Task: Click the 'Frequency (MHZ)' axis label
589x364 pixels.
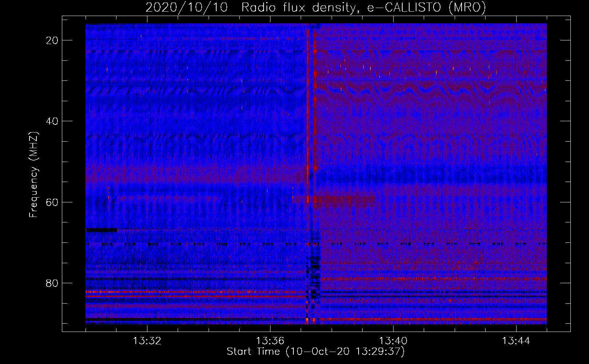Action: tap(33, 175)
